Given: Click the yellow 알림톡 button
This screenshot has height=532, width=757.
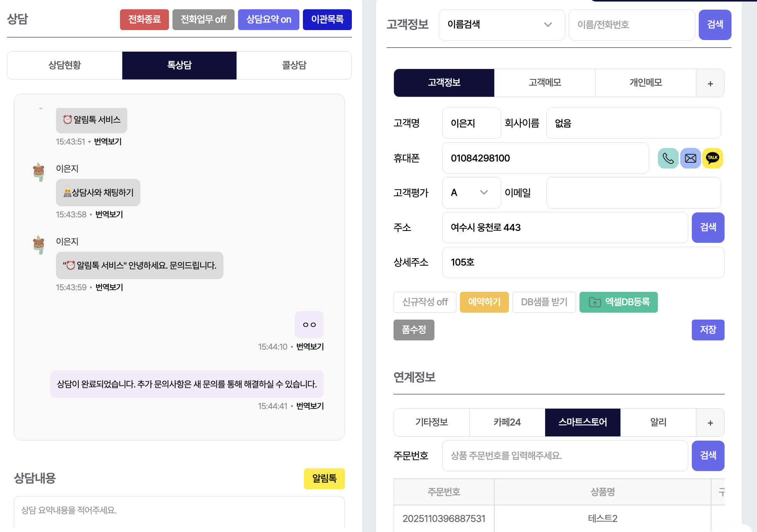Looking at the screenshot, I should pyautogui.click(x=324, y=479).
